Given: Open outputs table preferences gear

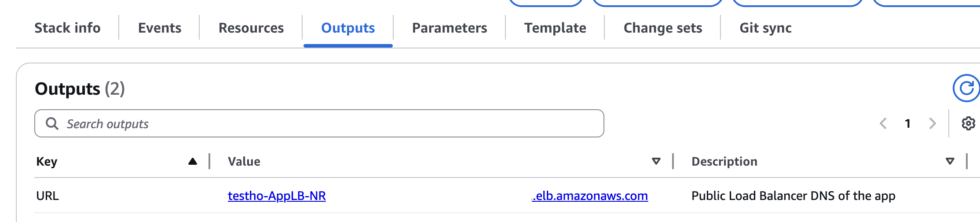Looking at the screenshot, I should click(968, 124).
